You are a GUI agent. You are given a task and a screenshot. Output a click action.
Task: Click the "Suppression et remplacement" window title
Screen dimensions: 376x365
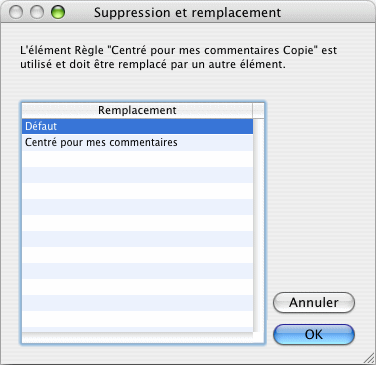(187, 13)
